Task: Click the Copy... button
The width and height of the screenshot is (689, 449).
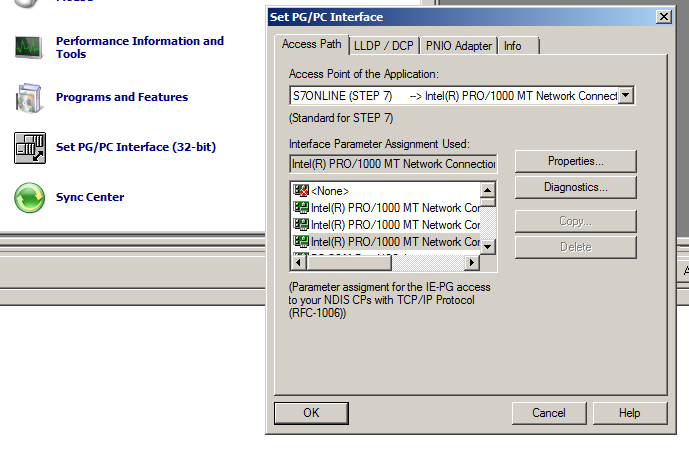Action: pos(576,221)
